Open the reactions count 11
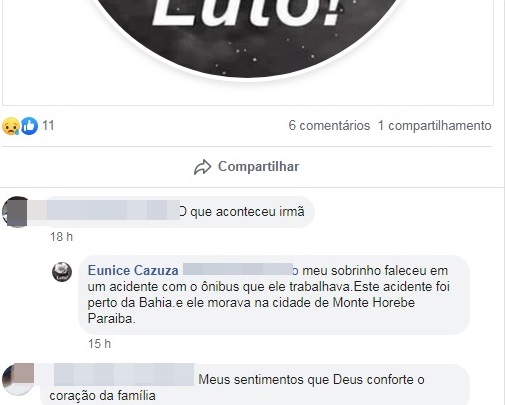Screen dimensions: 505x405 pos(48,126)
